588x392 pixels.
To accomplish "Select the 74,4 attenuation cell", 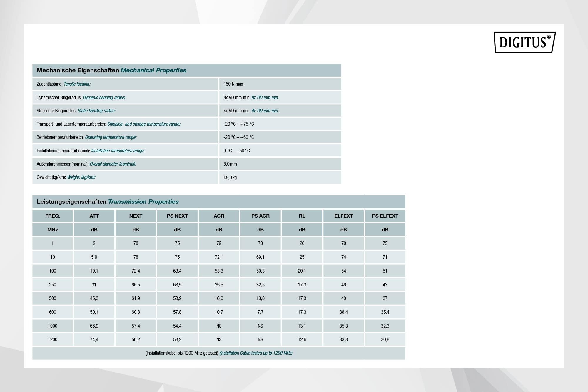I will pos(94,339).
